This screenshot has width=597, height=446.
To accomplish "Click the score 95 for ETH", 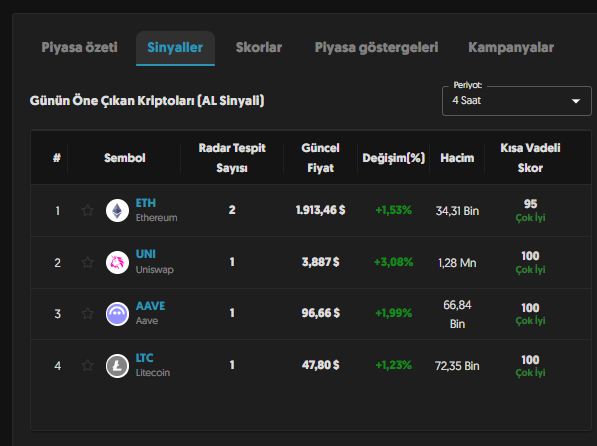I will click(530, 204).
